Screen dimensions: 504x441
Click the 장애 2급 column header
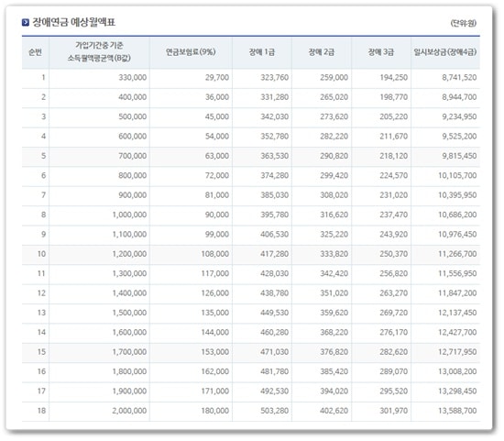tap(322, 52)
